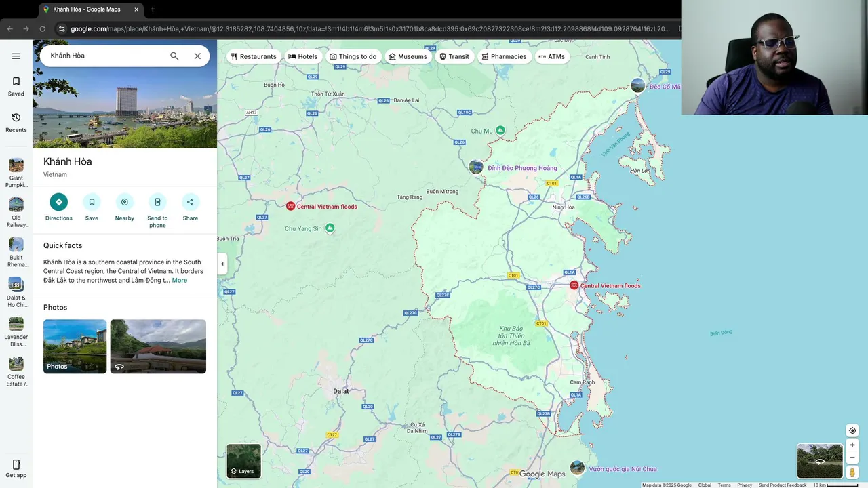Select Street View pegman

(852, 472)
